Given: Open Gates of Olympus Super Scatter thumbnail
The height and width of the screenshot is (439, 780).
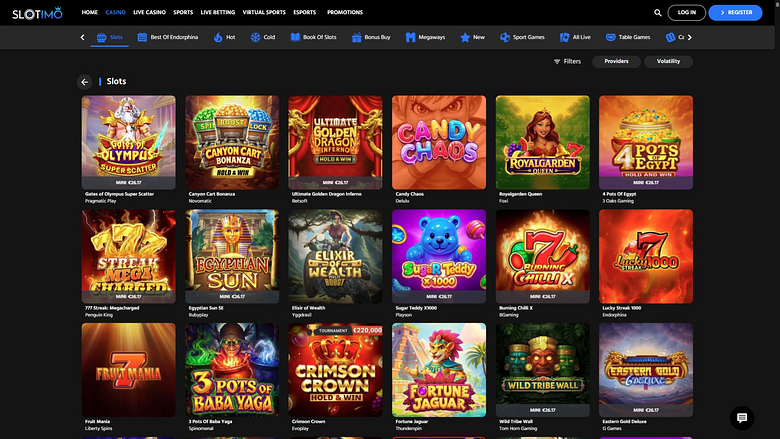Looking at the screenshot, I should point(128,142).
